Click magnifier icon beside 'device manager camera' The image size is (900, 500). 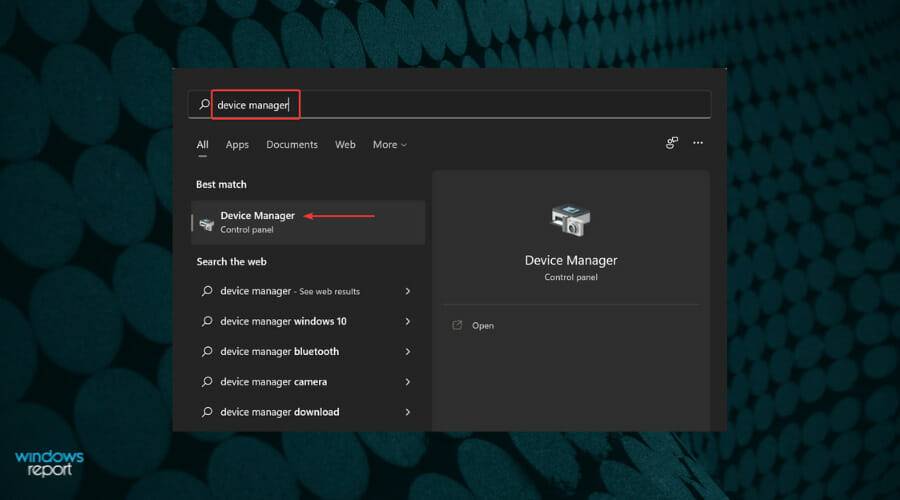[207, 382]
